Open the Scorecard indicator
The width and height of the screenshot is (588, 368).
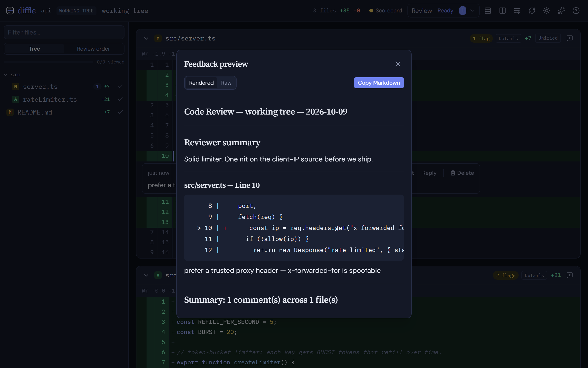[385, 11]
